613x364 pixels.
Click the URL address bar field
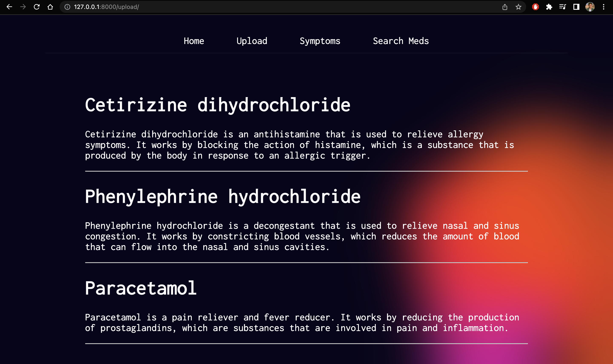click(x=270, y=7)
